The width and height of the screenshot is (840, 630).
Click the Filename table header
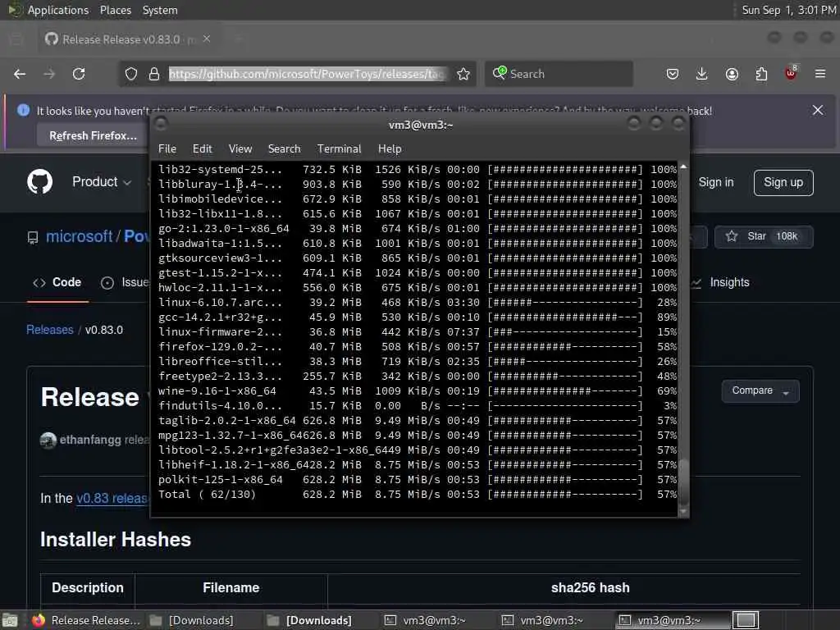coord(231,587)
